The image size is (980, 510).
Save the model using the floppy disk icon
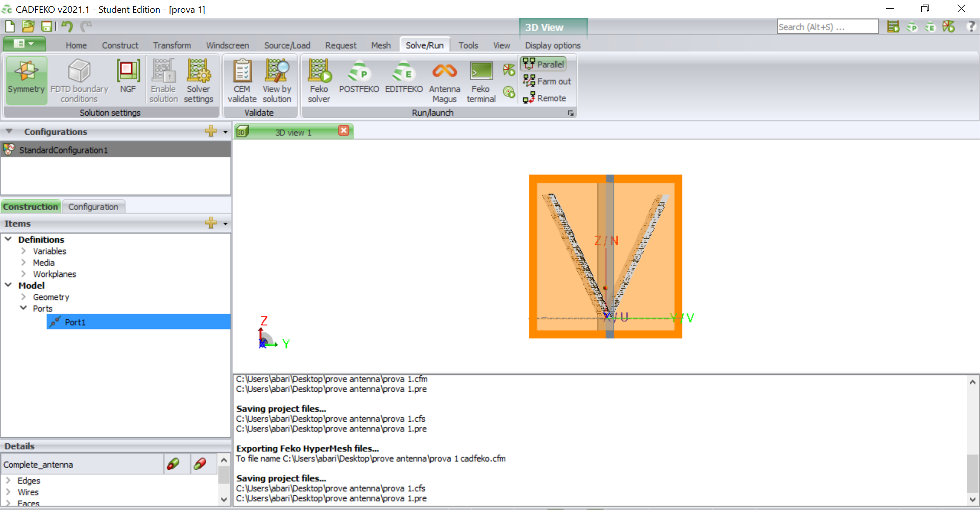[46, 26]
